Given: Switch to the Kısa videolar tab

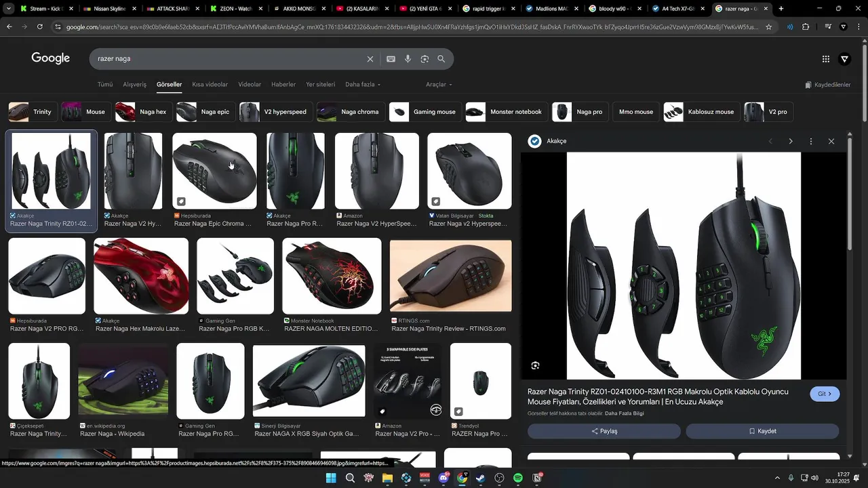Looking at the screenshot, I should [x=210, y=85].
